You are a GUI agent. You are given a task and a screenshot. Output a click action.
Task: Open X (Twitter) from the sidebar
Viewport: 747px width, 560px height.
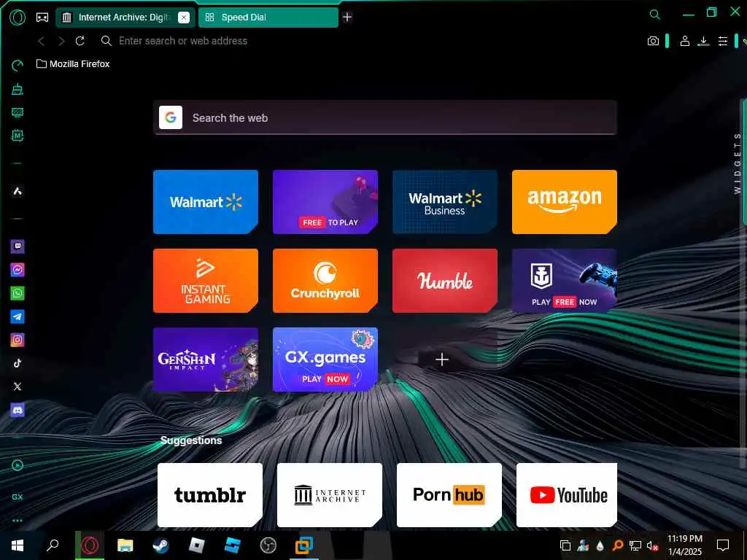pos(18,386)
